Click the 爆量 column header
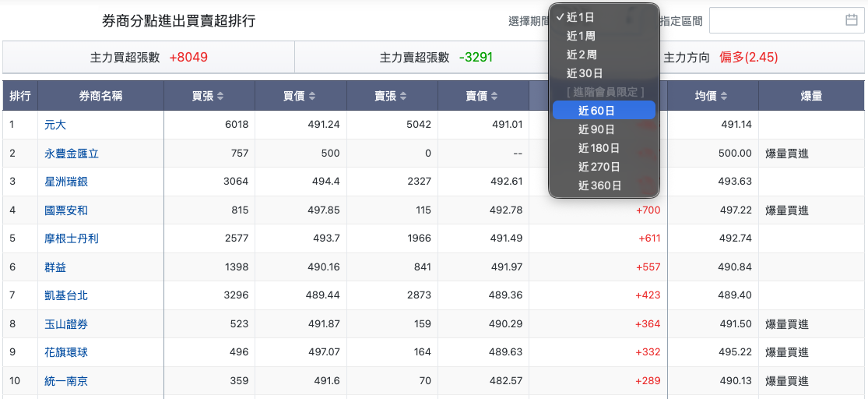The height and width of the screenshot is (399, 868). pos(810,96)
